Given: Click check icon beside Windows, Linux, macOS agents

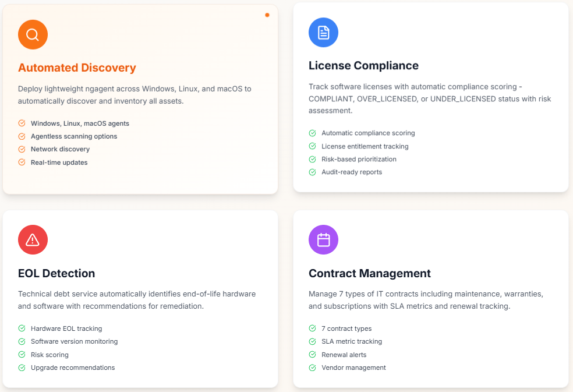Looking at the screenshot, I should coord(22,123).
